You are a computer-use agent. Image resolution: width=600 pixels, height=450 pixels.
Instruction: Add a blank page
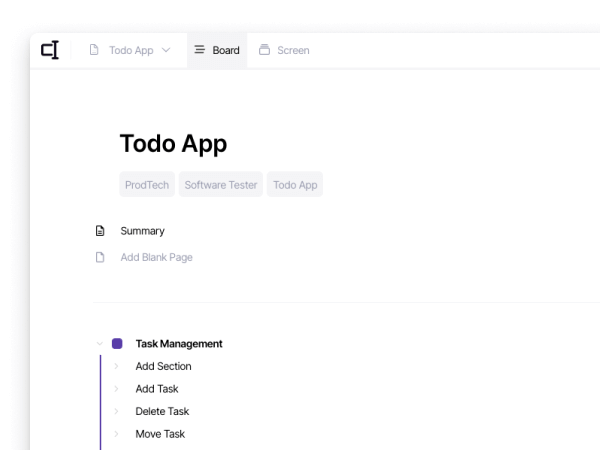click(157, 257)
